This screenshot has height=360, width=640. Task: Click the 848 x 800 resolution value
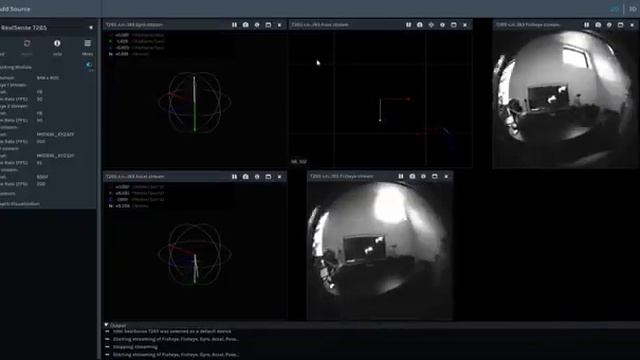(x=48, y=78)
